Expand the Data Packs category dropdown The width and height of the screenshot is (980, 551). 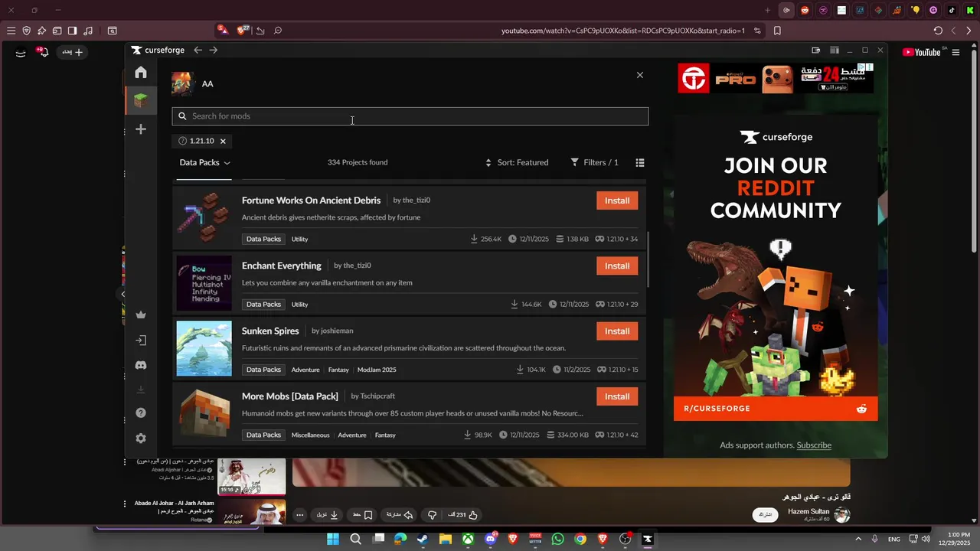204,162
